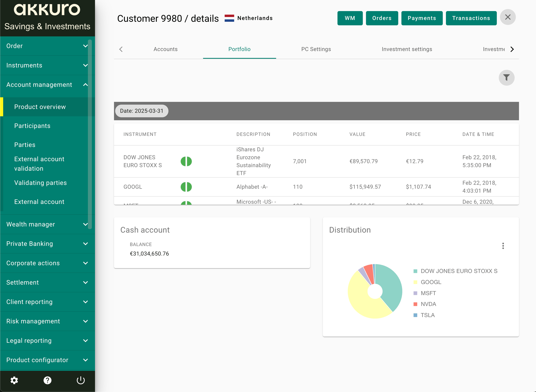The height and width of the screenshot is (392, 536).
Task: Expand the Corporate actions menu
Action: pos(47,263)
